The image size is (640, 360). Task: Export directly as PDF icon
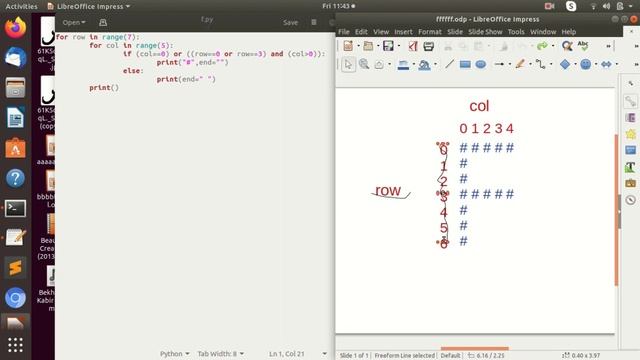413,46
